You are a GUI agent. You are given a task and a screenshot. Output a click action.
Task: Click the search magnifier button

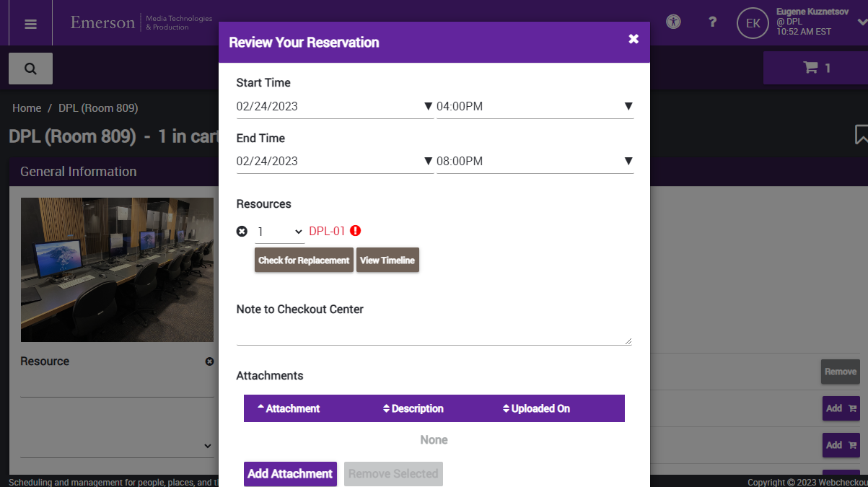pos(30,69)
